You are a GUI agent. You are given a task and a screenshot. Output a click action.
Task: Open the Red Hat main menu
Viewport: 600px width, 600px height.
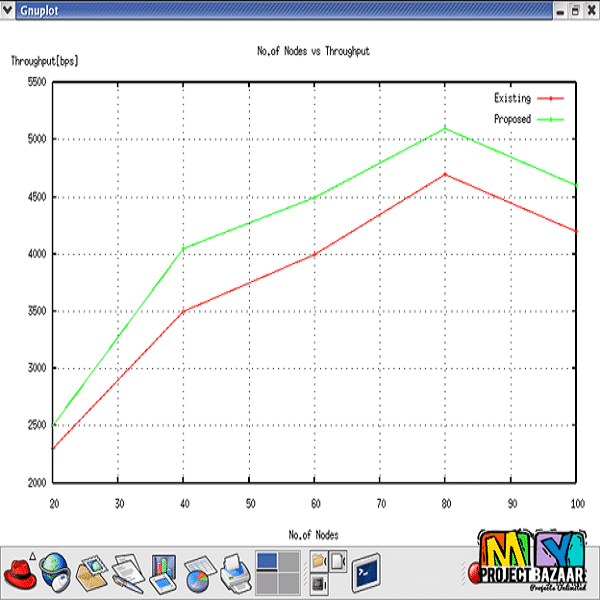[19, 573]
